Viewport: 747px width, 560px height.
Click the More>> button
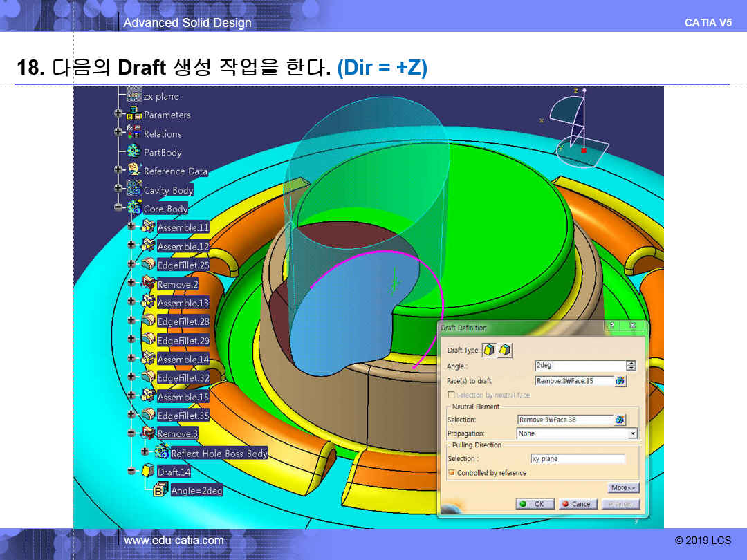tap(622, 488)
